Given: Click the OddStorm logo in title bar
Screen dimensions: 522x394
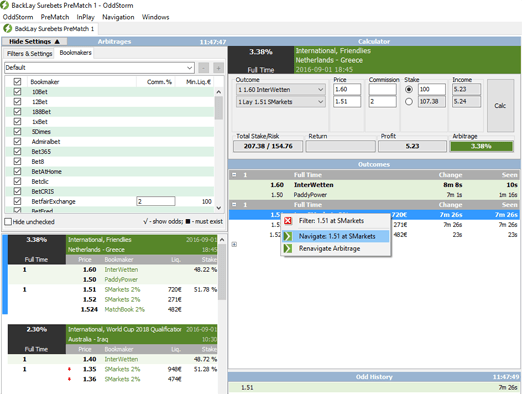Looking at the screenshot, I should pyautogui.click(x=5, y=5).
